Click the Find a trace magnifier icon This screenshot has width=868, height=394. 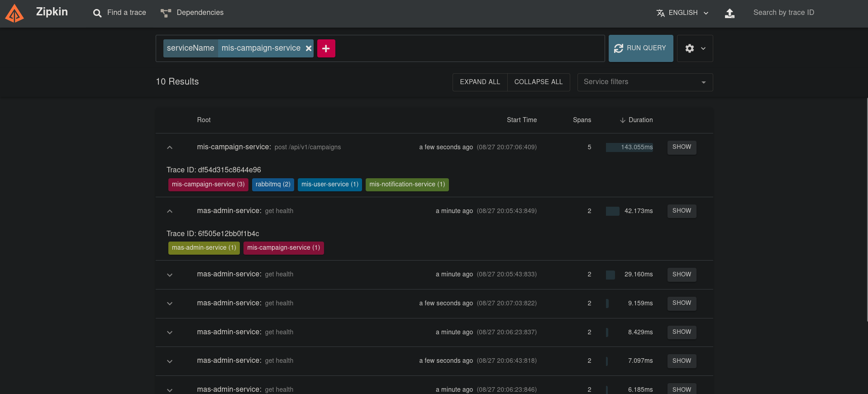97,13
